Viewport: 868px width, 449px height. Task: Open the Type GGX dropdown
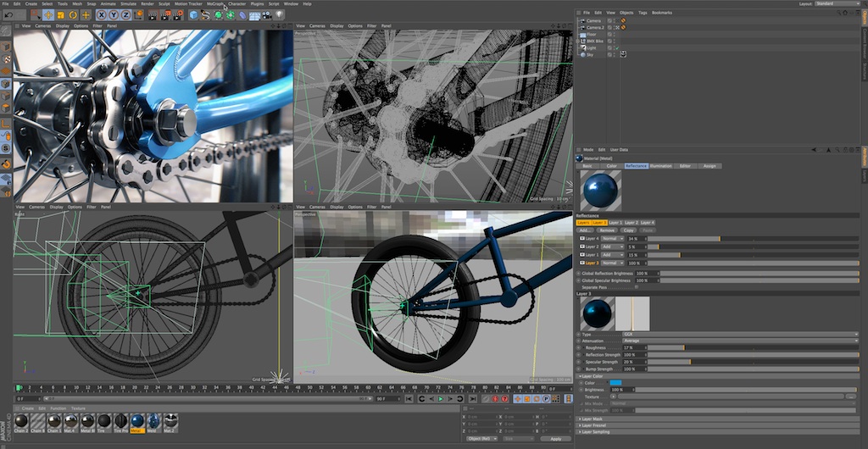point(741,335)
